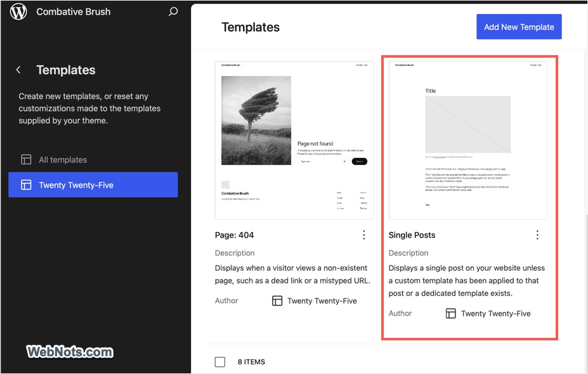
Task: Click the sidebar text about creating new templates
Action: click(x=89, y=108)
